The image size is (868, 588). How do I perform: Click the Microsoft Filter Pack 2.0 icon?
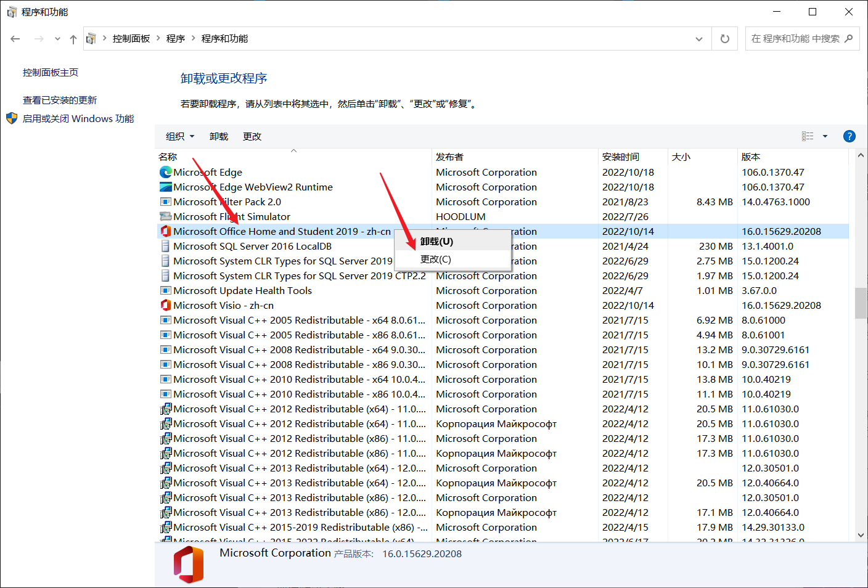[x=166, y=202]
